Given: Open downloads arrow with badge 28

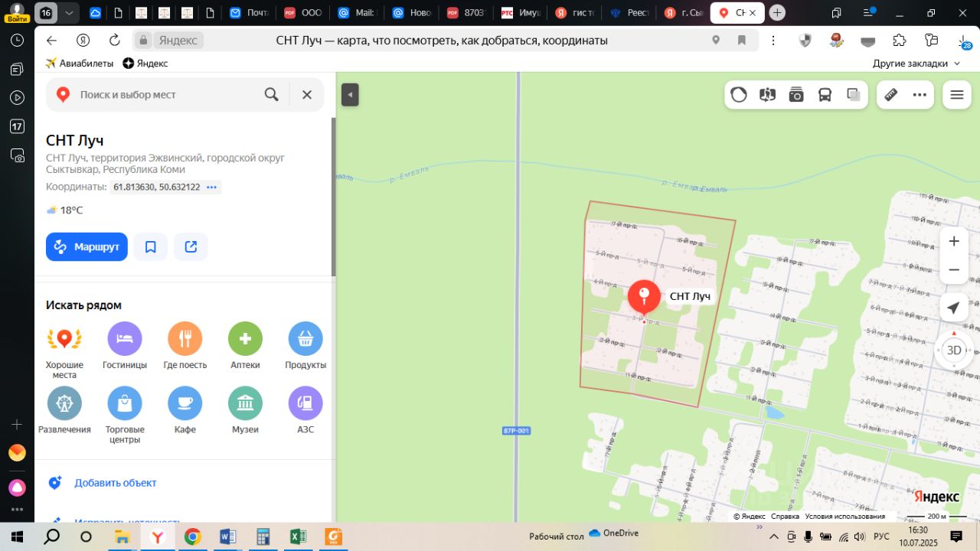Looking at the screenshot, I should coord(964,41).
